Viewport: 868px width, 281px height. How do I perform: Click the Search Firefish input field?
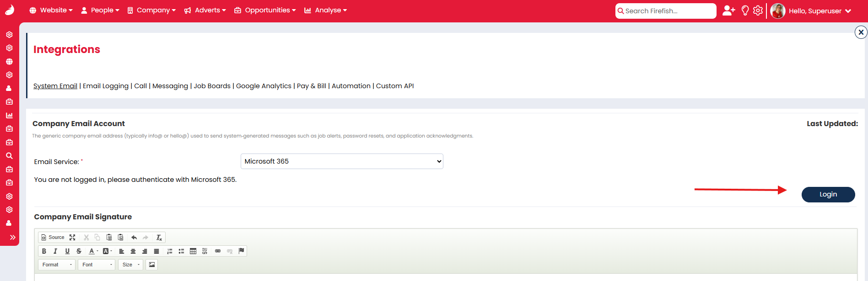coord(666,11)
